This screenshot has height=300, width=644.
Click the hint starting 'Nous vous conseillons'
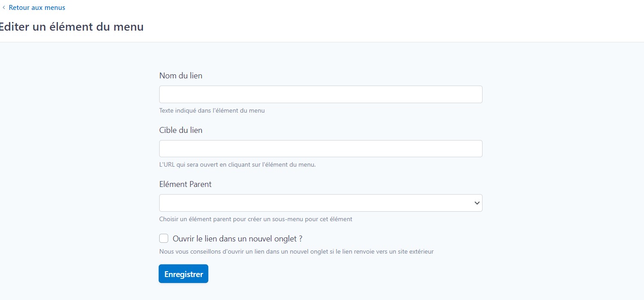click(296, 252)
